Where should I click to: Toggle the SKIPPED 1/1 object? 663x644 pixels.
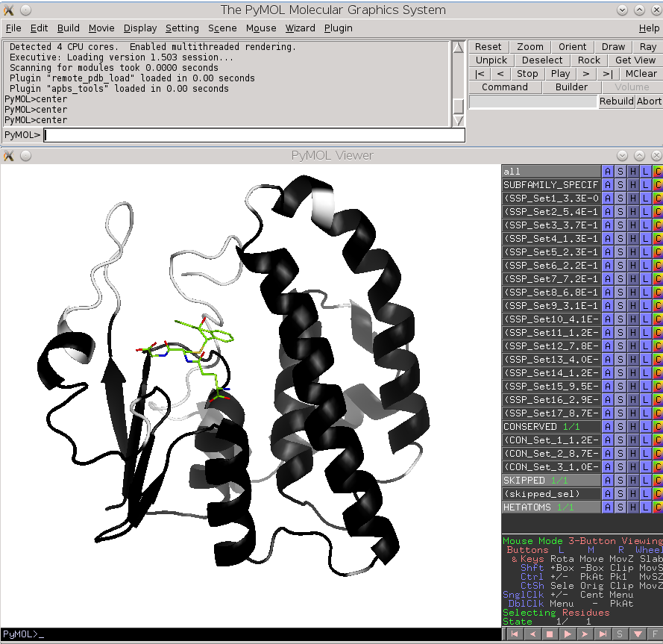[x=551, y=481]
